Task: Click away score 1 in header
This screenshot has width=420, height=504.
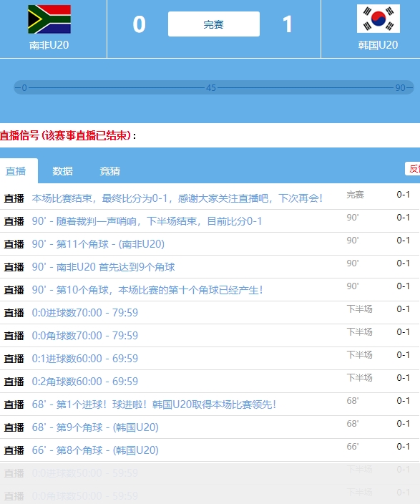Action: tap(288, 24)
